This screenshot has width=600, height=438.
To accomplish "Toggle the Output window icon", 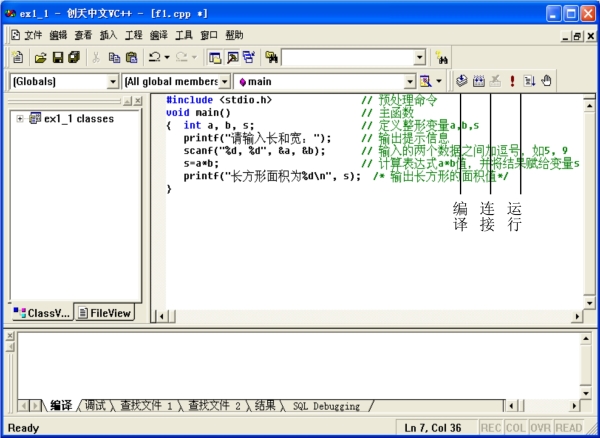I will [232, 58].
